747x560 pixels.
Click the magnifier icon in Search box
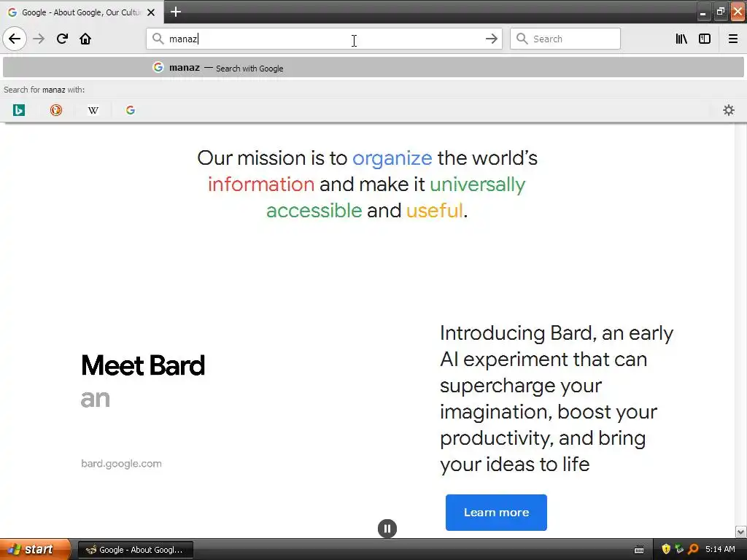point(522,39)
